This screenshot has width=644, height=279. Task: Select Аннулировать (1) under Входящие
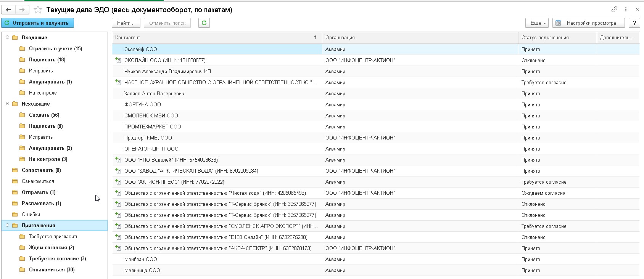pyautogui.click(x=50, y=82)
